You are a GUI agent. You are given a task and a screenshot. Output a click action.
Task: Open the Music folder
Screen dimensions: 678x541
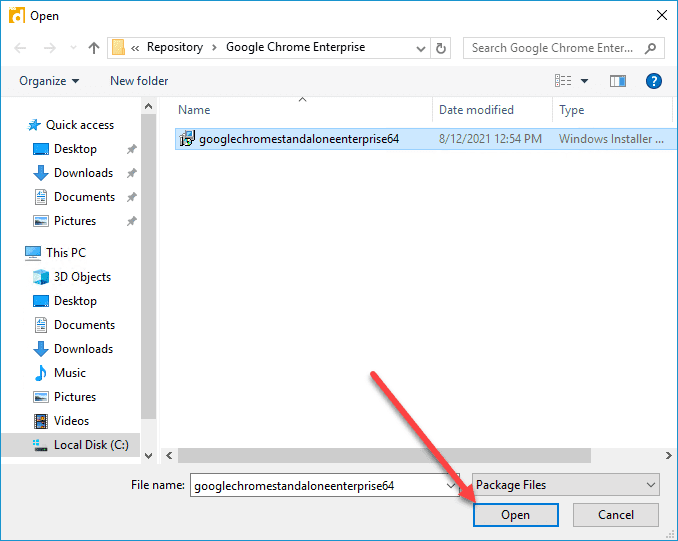click(60, 373)
